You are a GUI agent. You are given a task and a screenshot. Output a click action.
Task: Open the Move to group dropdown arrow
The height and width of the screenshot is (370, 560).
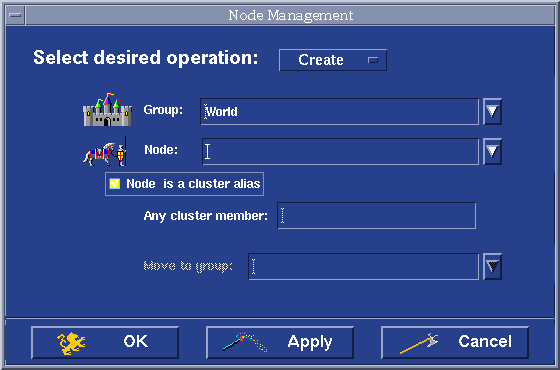pos(492,266)
